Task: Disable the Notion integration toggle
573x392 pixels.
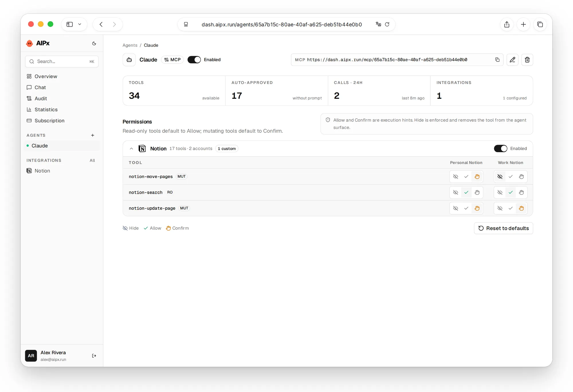Action: [x=501, y=148]
